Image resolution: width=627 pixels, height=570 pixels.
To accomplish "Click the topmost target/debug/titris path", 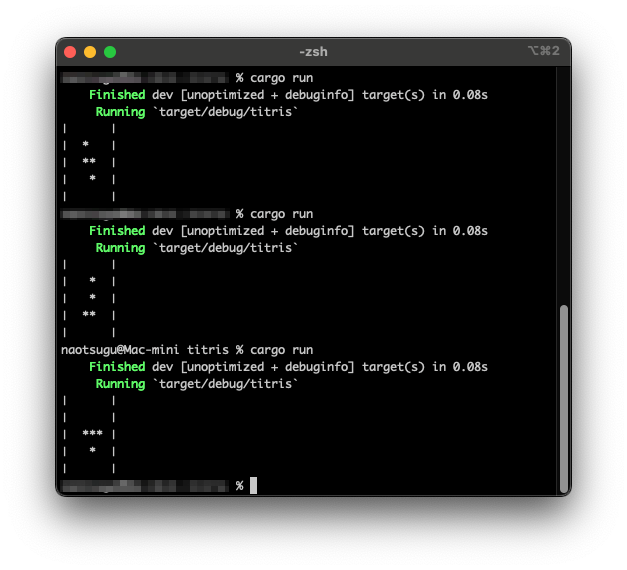I will [x=225, y=111].
